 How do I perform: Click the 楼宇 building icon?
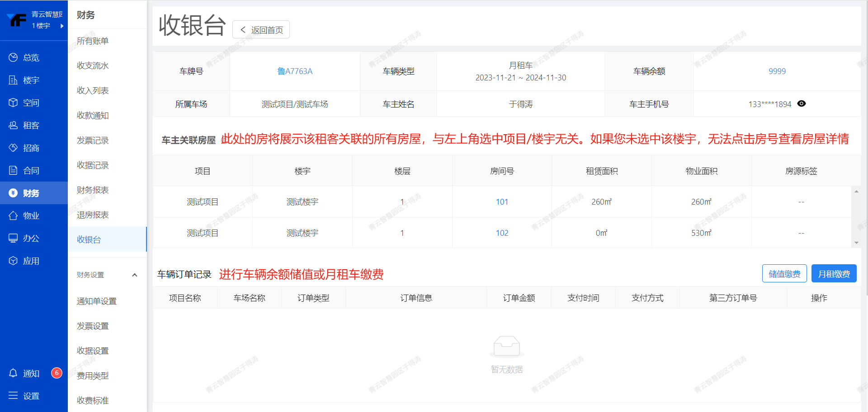[x=13, y=80]
